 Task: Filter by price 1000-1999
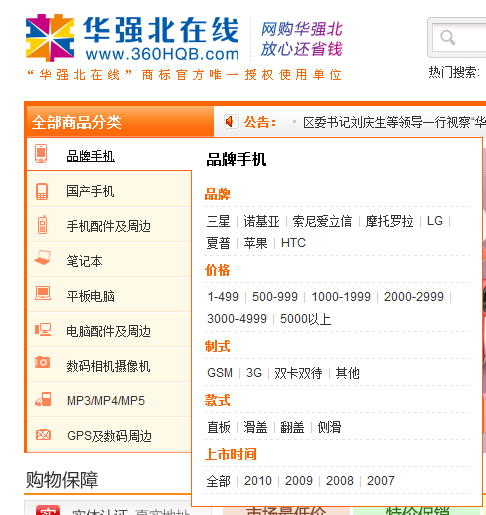tap(341, 297)
